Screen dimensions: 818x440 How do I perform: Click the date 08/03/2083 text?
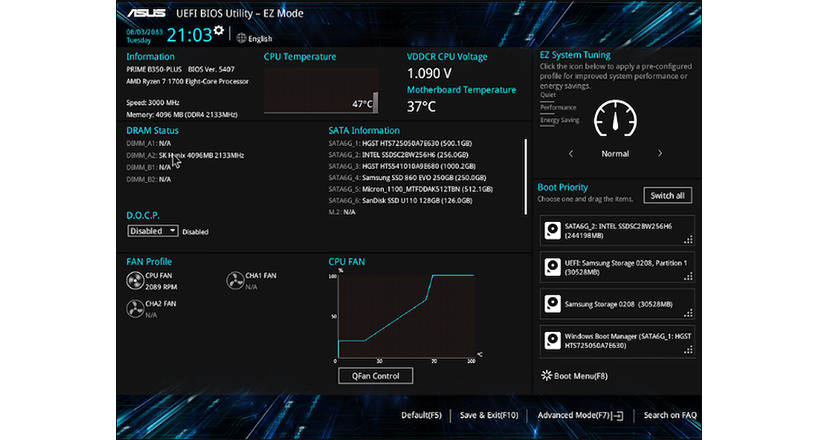[x=145, y=32]
